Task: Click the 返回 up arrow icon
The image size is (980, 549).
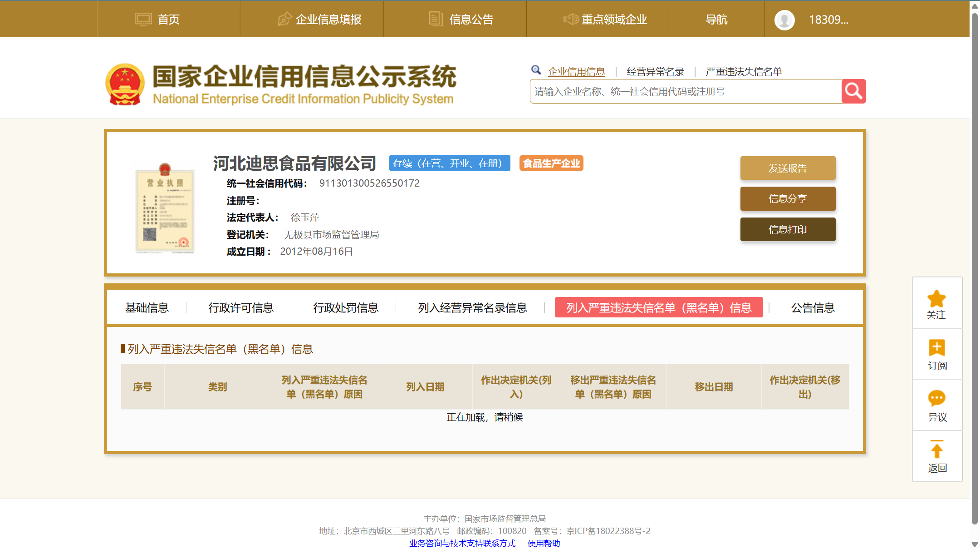Action: 936,449
